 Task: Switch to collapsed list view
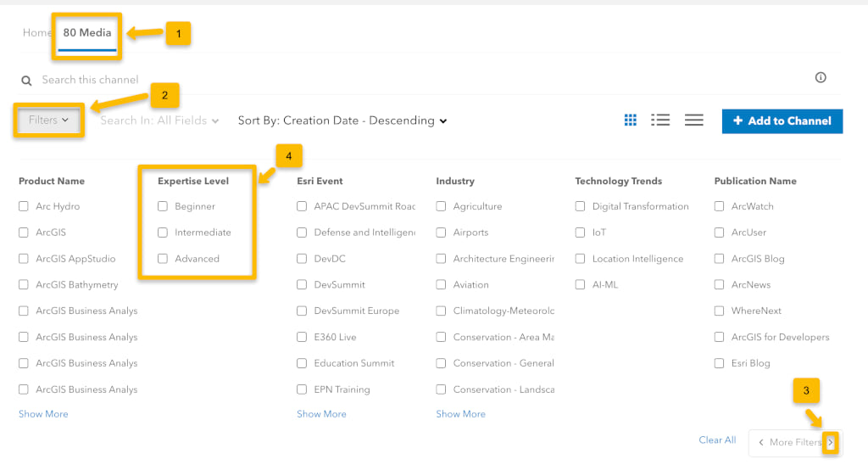point(694,120)
